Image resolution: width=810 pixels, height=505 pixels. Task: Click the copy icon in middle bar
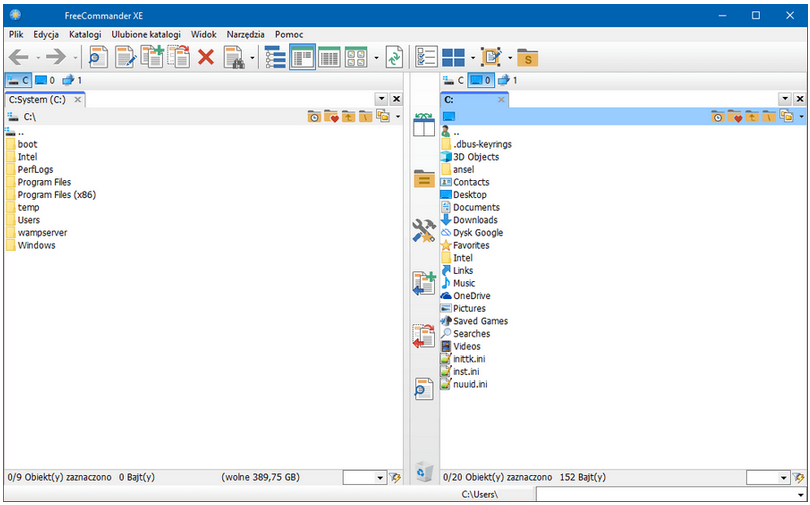[424, 283]
